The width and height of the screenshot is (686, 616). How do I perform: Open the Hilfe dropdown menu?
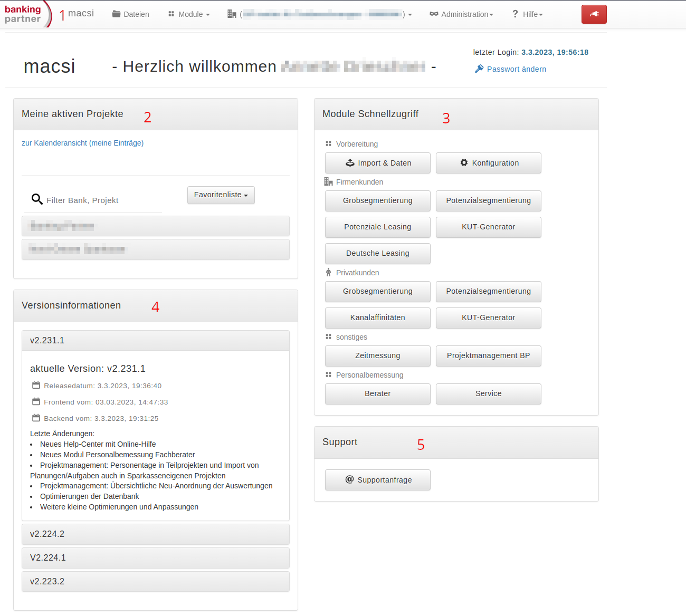click(527, 14)
